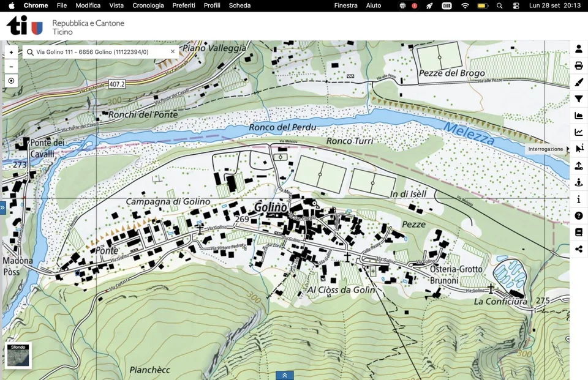Click the share map icon
Image resolution: width=588 pixels, height=380 pixels.
(579, 249)
